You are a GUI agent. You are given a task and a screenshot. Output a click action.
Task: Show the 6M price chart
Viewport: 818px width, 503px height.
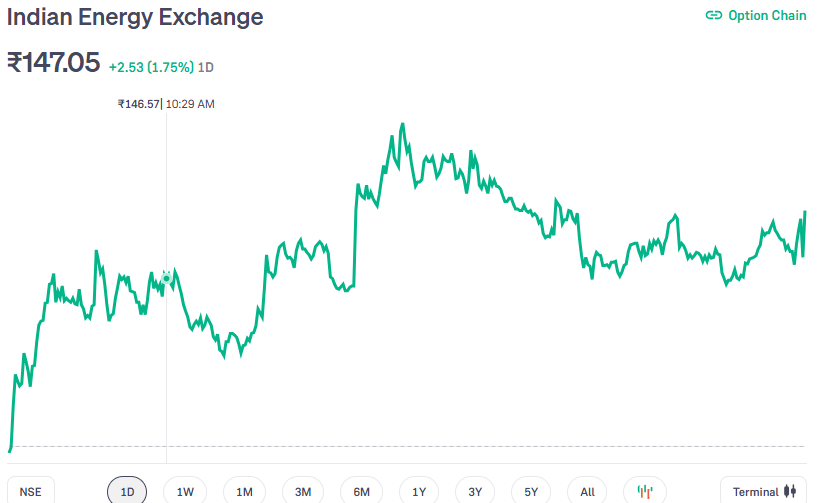pyautogui.click(x=361, y=491)
